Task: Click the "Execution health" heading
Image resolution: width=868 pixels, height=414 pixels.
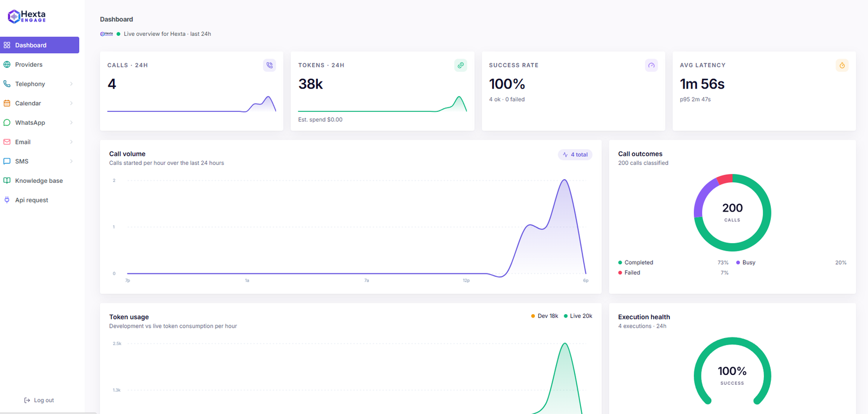Action: coord(644,317)
